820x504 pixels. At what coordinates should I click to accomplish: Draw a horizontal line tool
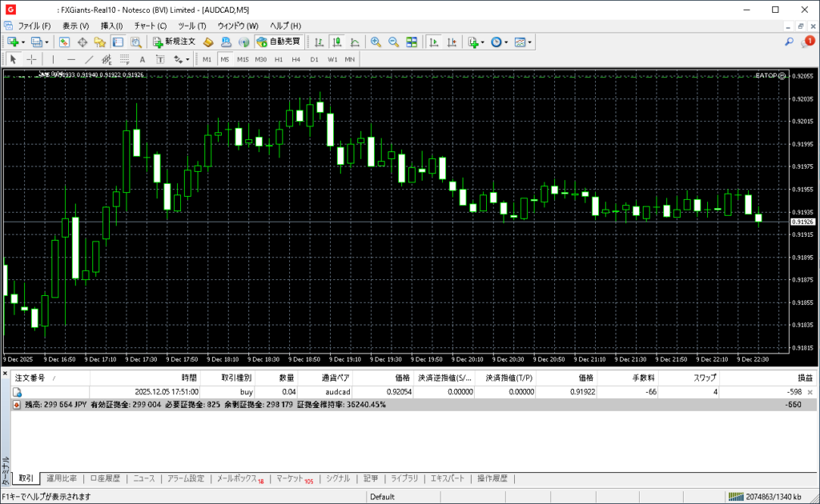[71, 59]
